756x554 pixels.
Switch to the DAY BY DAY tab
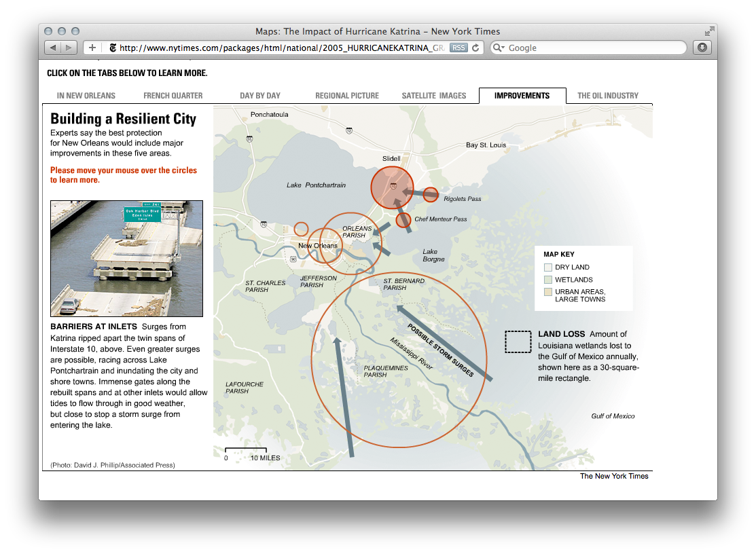[260, 96]
